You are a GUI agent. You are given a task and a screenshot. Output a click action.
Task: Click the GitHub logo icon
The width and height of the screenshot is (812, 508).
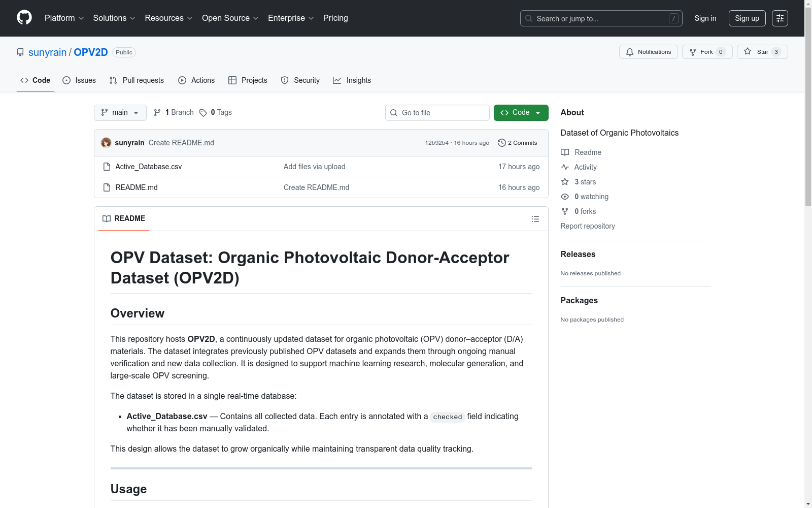click(24, 18)
